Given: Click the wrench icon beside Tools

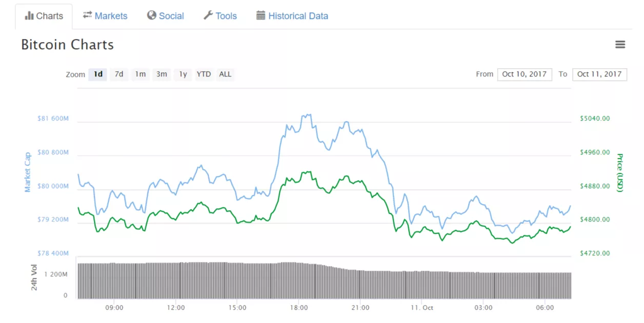Looking at the screenshot, I should (x=208, y=15).
